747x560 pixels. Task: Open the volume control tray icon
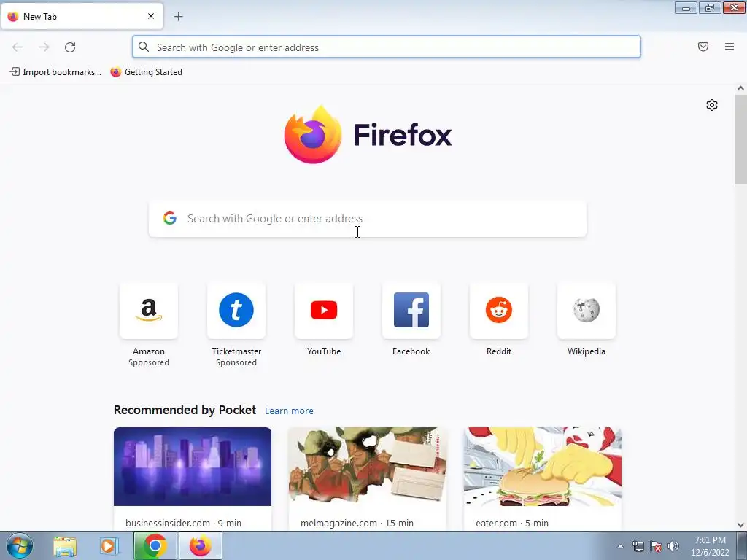coord(673,547)
